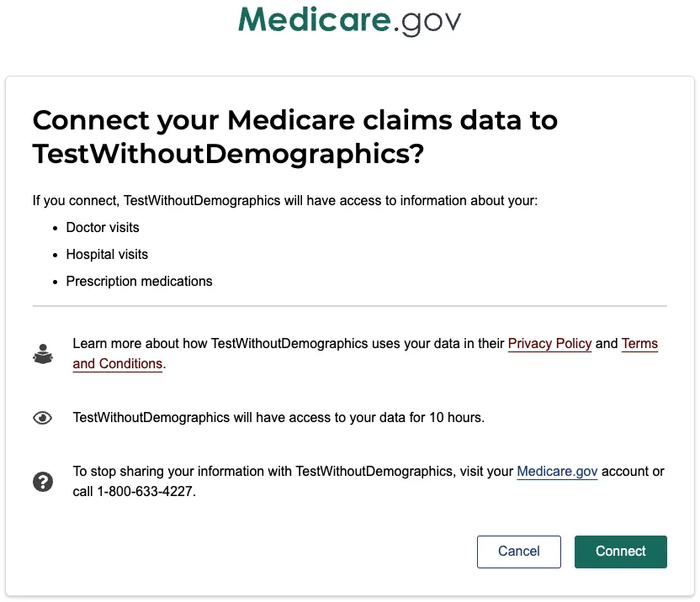Select the Doctor visits list item

click(x=103, y=228)
